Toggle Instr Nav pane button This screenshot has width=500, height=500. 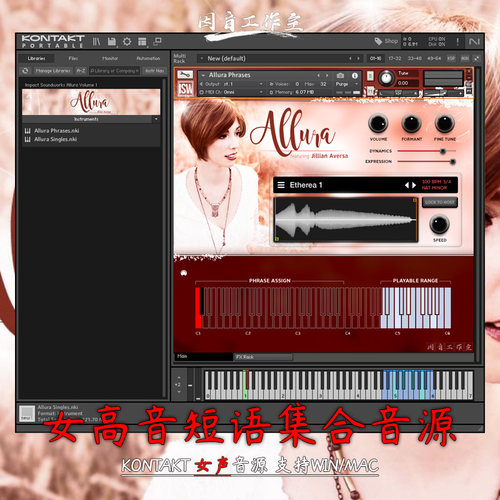pyautogui.click(x=154, y=71)
